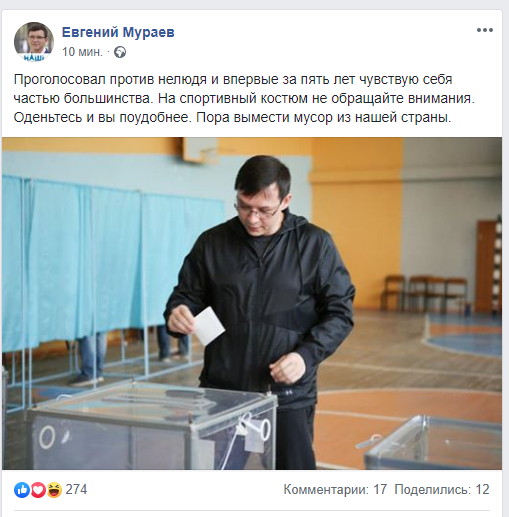Click the second ballot box at photo's right
This screenshot has height=517, width=509.
(x=433, y=443)
